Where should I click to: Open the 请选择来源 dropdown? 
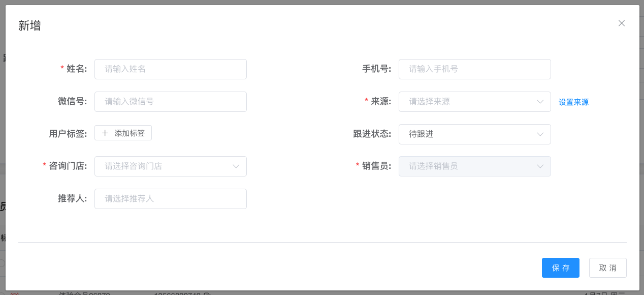tap(467, 102)
